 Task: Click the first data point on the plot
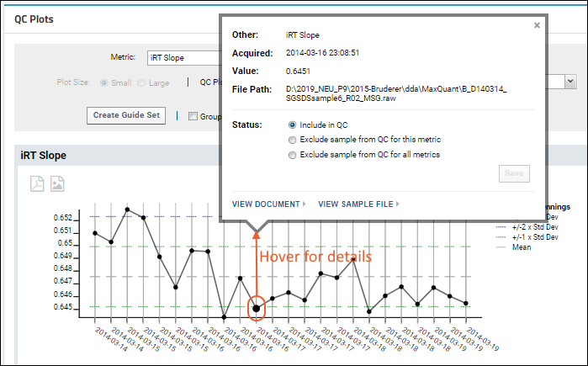coord(95,233)
